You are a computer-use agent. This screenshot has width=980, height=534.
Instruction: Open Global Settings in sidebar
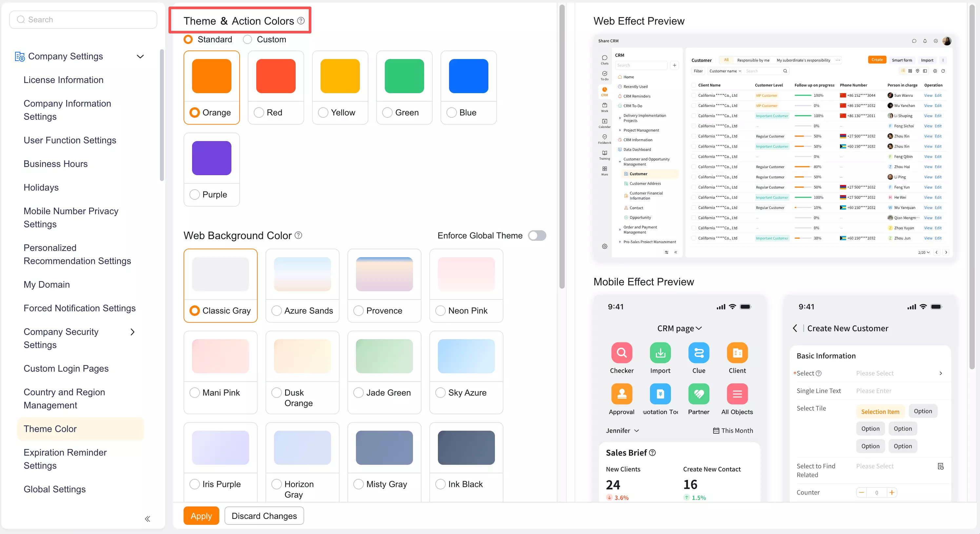tap(54, 489)
